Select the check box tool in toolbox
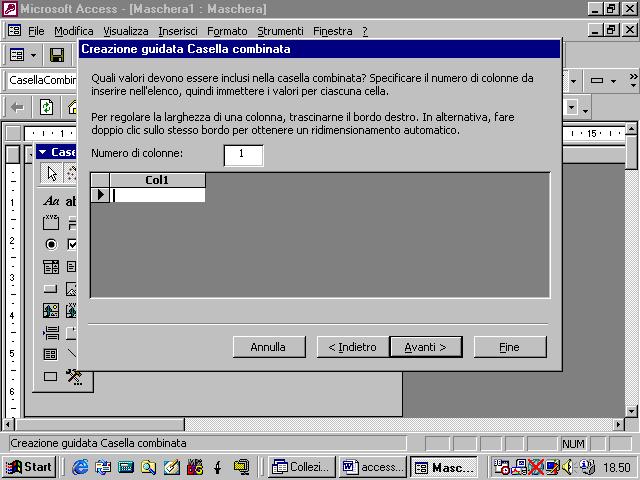 pyautogui.click(x=72, y=244)
